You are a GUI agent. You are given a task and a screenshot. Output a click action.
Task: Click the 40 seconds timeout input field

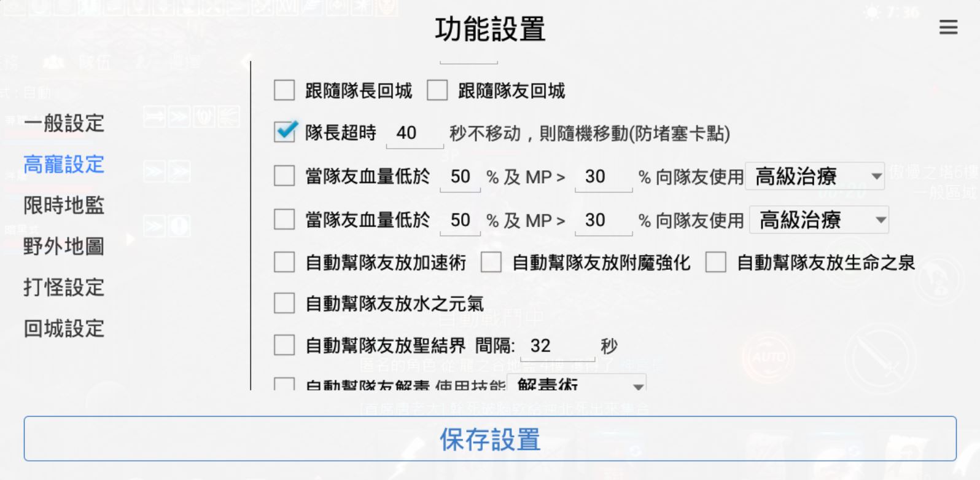pyautogui.click(x=414, y=133)
